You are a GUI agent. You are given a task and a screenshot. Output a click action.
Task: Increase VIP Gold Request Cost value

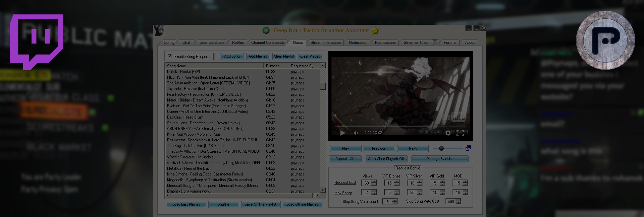(x=442, y=182)
